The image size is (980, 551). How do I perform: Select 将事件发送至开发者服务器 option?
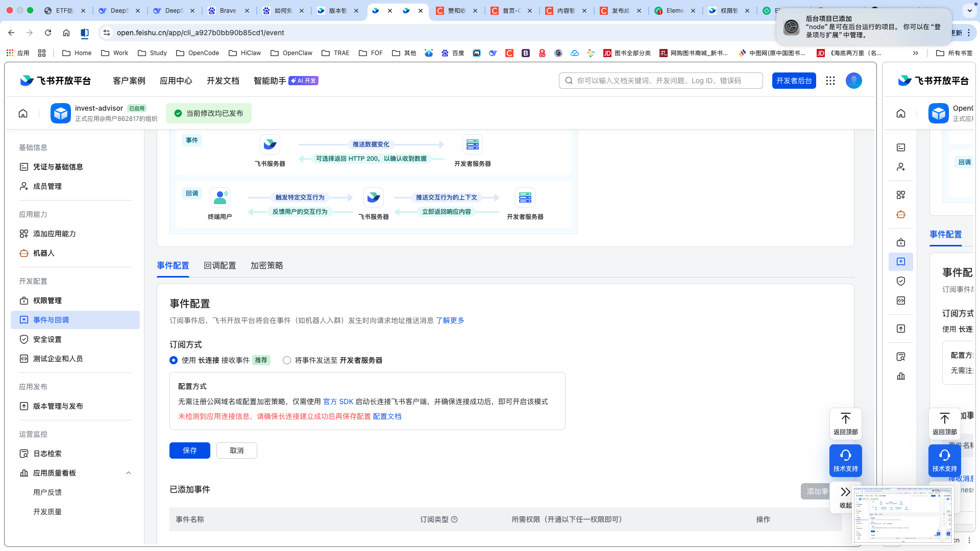click(287, 360)
